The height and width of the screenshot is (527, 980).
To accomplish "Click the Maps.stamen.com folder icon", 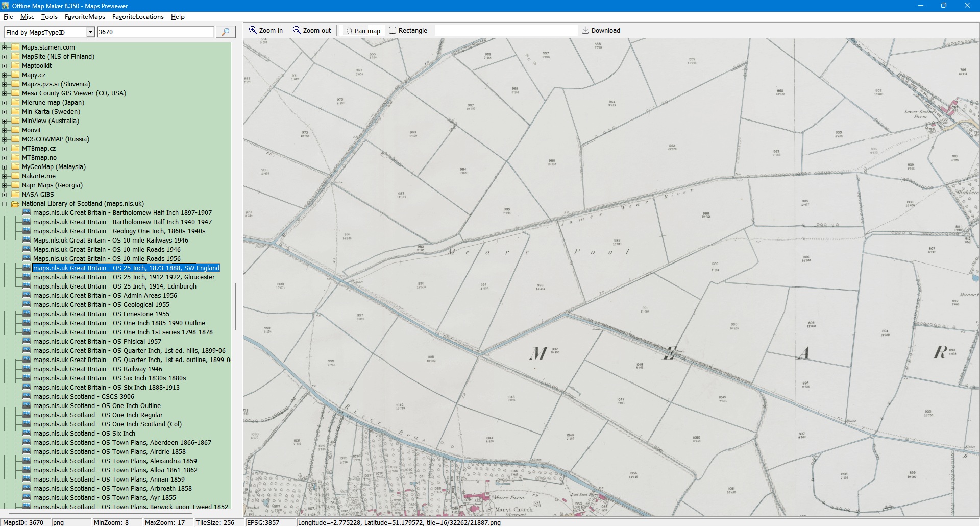I will pos(15,47).
